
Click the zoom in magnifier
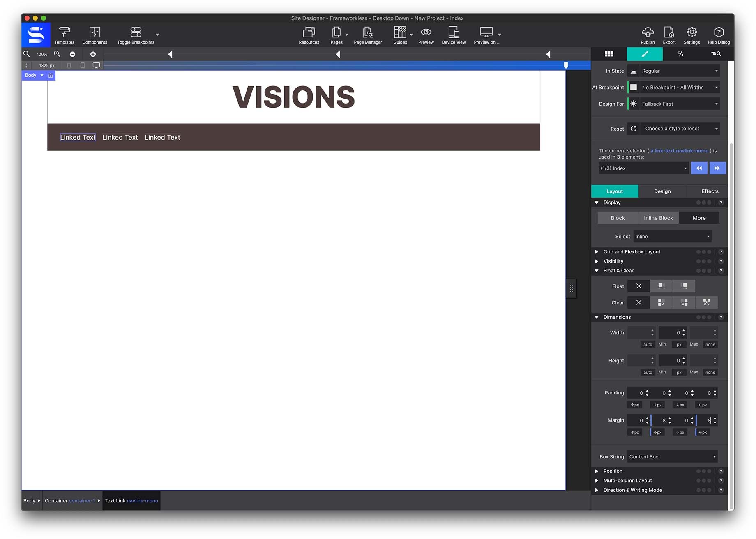pos(57,54)
